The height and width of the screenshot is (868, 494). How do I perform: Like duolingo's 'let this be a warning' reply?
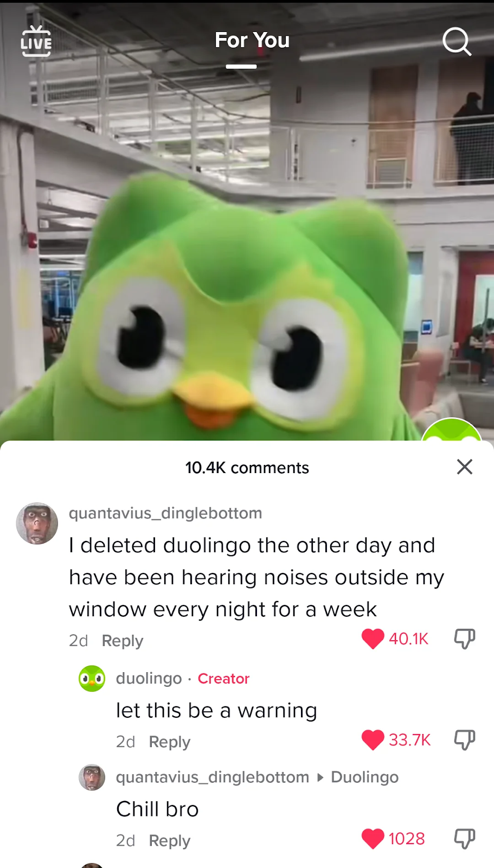[x=373, y=739]
